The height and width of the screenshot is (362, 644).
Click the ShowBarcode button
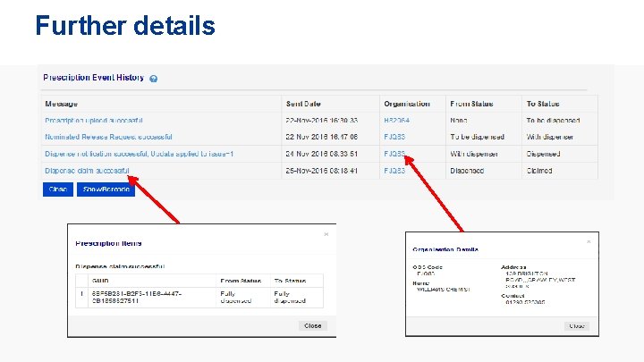pyautogui.click(x=106, y=189)
